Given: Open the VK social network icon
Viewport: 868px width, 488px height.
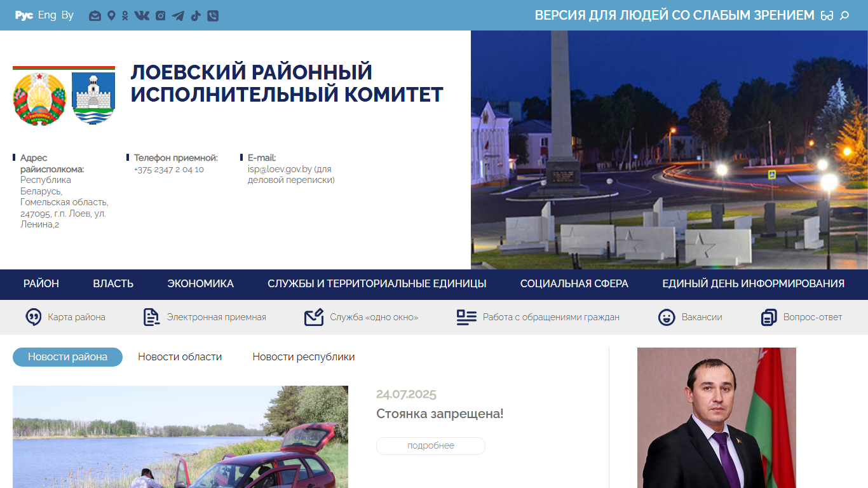Looking at the screenshot, I should [142, 16].
